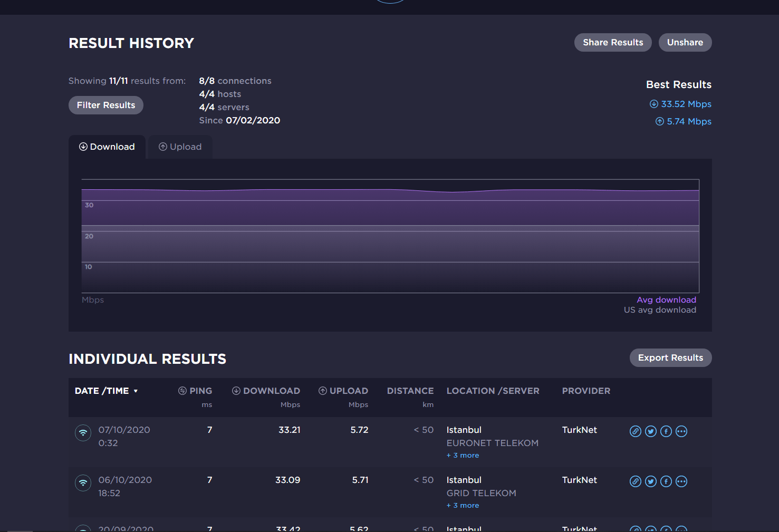Click download arrow icon beside 33.52 Mbps
Viewport: 779px width, 532px height.
(x=653, y=104)
